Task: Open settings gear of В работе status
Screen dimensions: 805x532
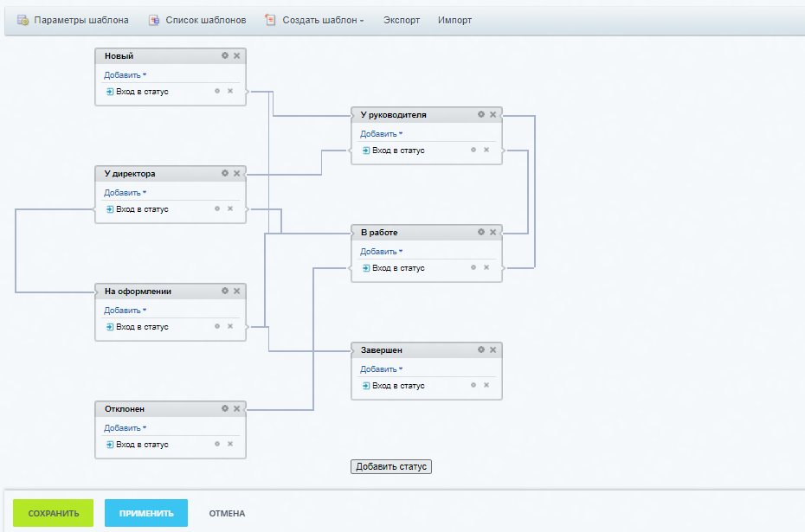Action: [481, 232]
